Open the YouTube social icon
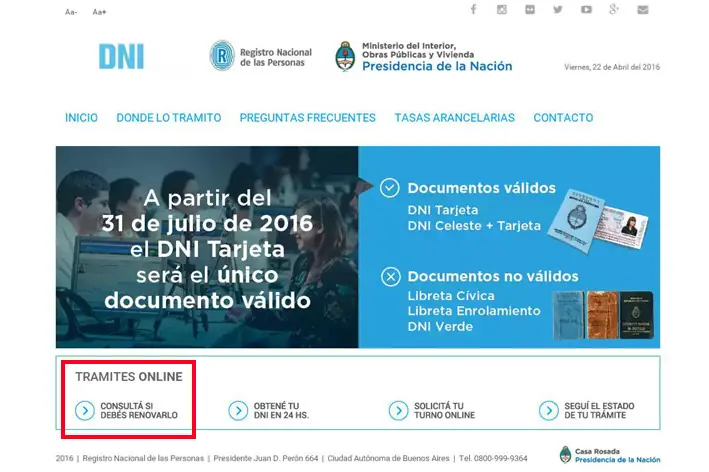 pyautogui.click(x=586, y=9)
